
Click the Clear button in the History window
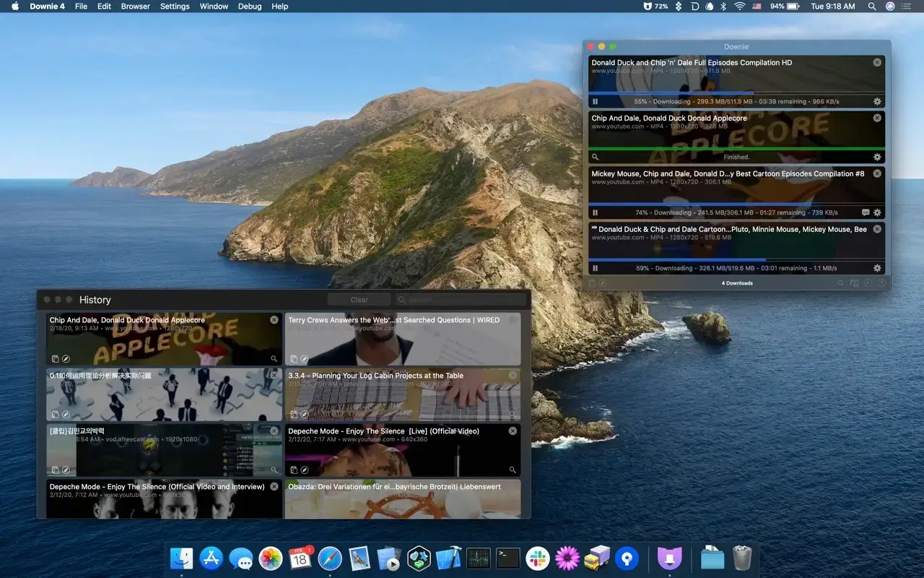358,299
